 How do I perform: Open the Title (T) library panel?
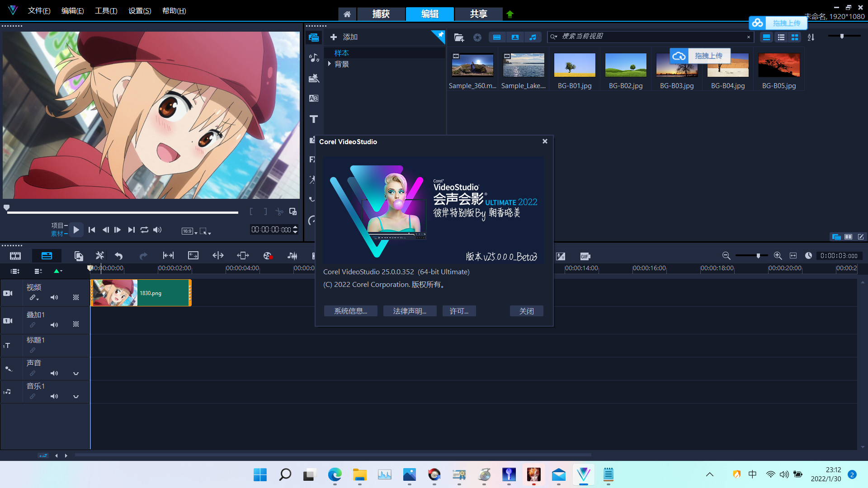[x=314, y=119]
